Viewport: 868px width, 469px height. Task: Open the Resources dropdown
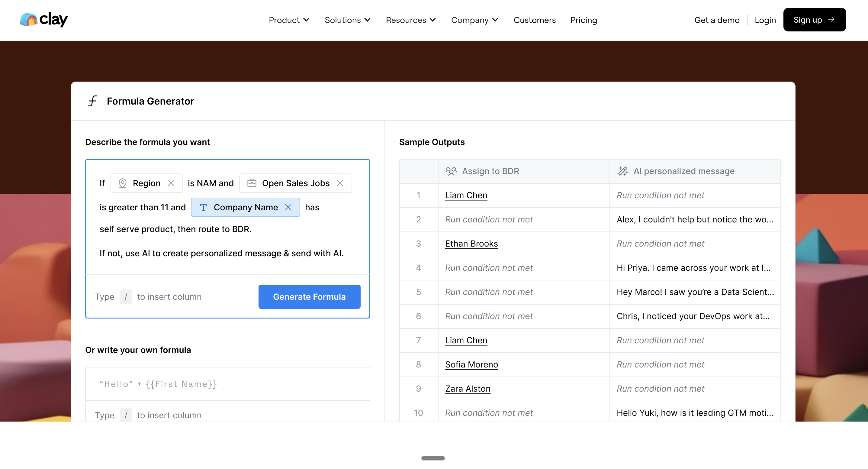pos(411,20)
